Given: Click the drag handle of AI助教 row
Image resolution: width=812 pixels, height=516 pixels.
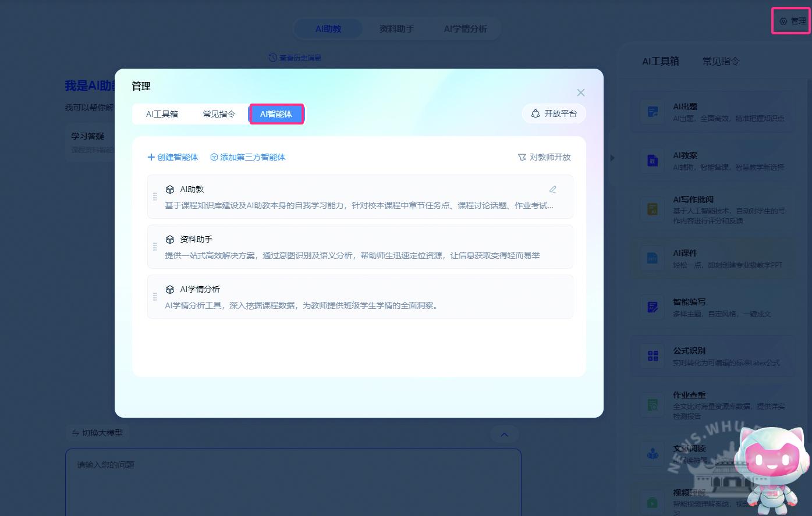Looking at the screenshot, I should pyautogui.click(x=155, y=197).
